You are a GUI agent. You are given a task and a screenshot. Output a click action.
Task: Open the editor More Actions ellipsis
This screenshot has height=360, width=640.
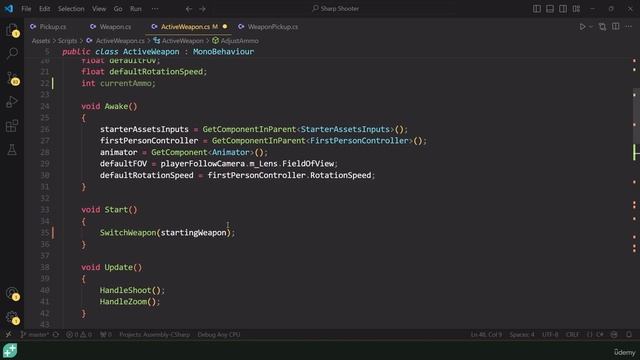pyautogui.click(x=629, y=27)
